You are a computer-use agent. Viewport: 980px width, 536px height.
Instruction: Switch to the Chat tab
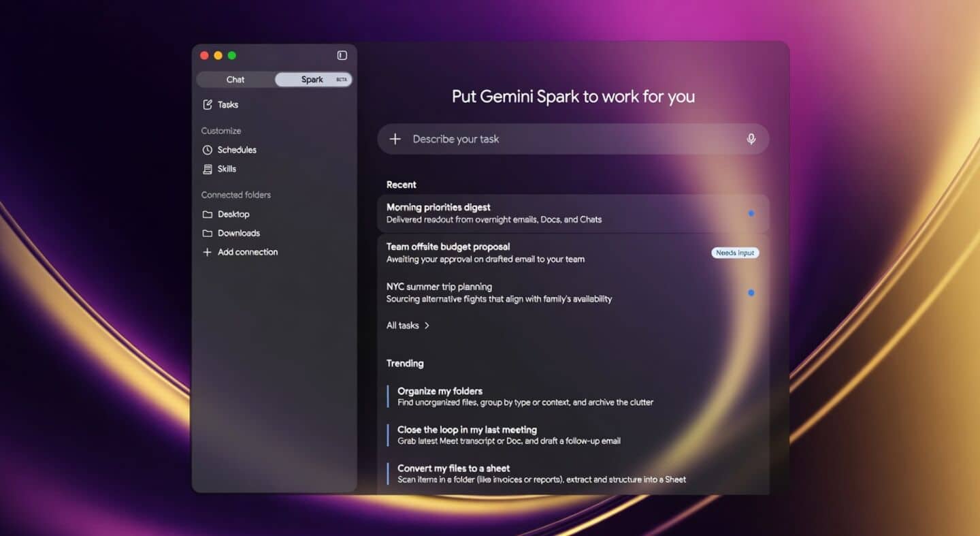[x=235, y=80]
